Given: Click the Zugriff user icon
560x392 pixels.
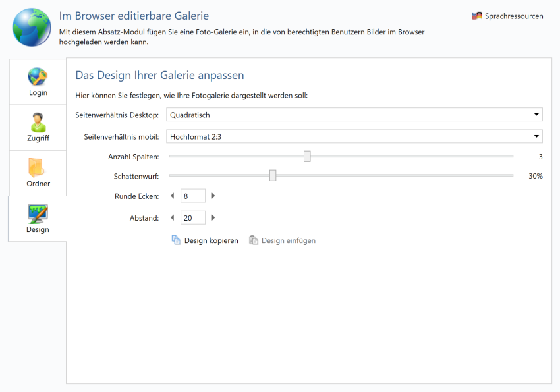Looking at the screenshot, I should 38,122.
